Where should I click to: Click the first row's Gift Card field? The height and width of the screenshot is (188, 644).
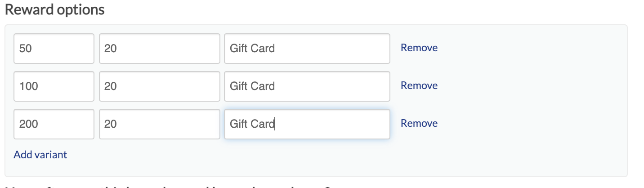coord(307,48)
